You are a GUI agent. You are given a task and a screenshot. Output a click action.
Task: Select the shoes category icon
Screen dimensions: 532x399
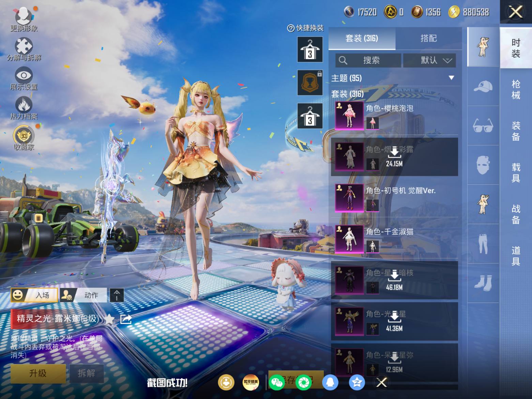[x=483, y=283]
